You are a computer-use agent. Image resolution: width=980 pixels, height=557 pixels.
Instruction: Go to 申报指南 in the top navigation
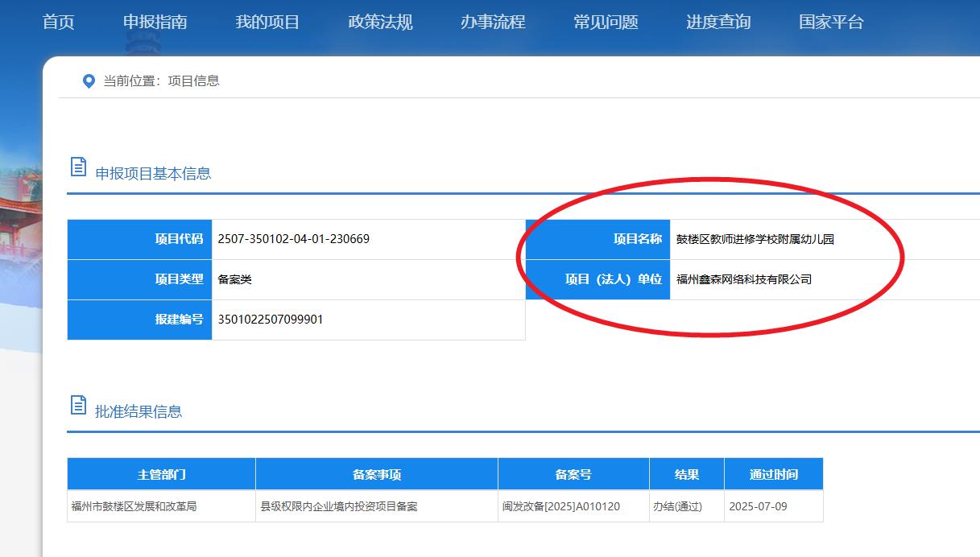point(155,22)
